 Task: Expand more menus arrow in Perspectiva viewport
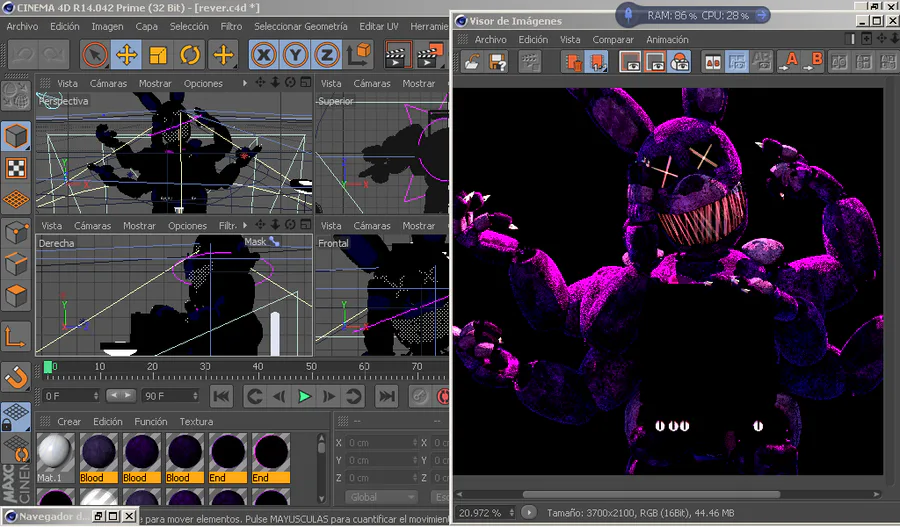click(x=245, y=83)
